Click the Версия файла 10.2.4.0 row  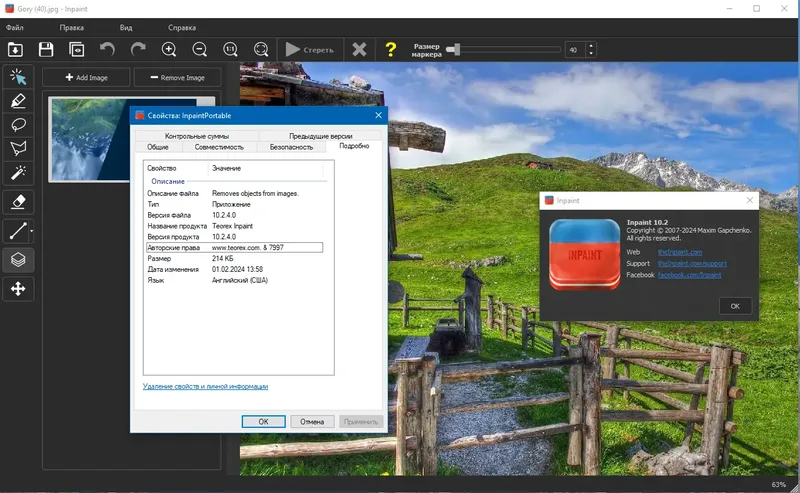(235, 215)
